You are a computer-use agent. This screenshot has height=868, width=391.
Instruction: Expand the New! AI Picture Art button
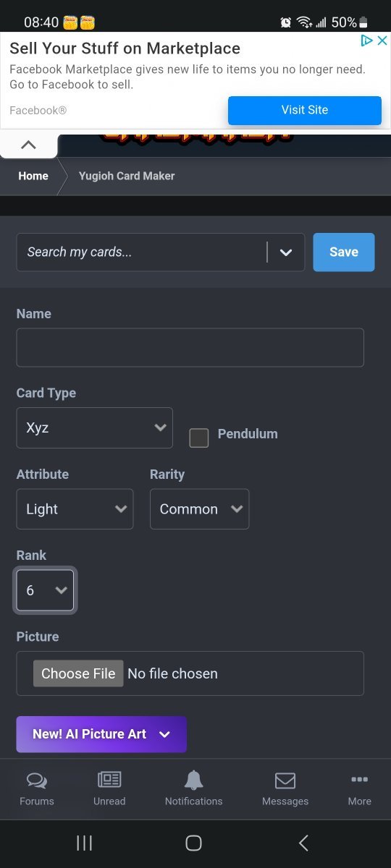pos(101,734)
